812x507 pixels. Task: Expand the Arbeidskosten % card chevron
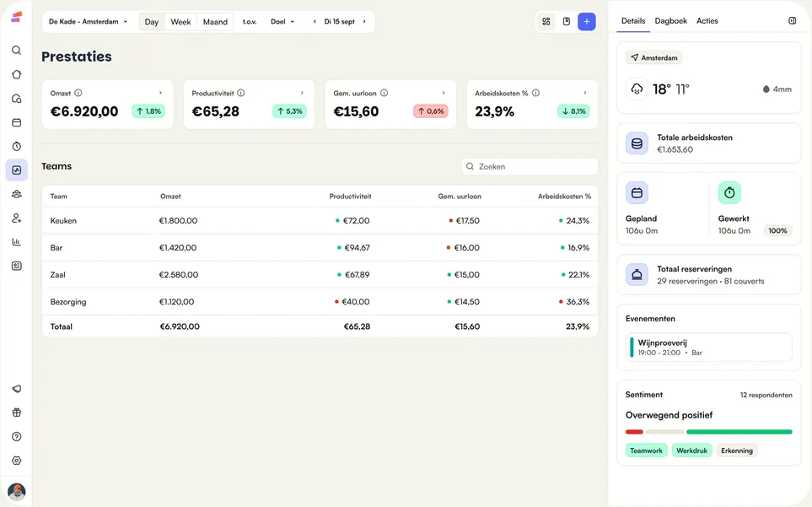click(x=585, y=93)
